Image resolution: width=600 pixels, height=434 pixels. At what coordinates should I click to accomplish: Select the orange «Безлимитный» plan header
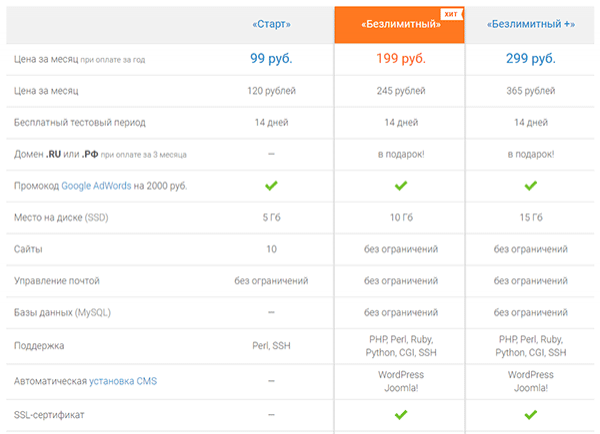click(x=399, y=24)
